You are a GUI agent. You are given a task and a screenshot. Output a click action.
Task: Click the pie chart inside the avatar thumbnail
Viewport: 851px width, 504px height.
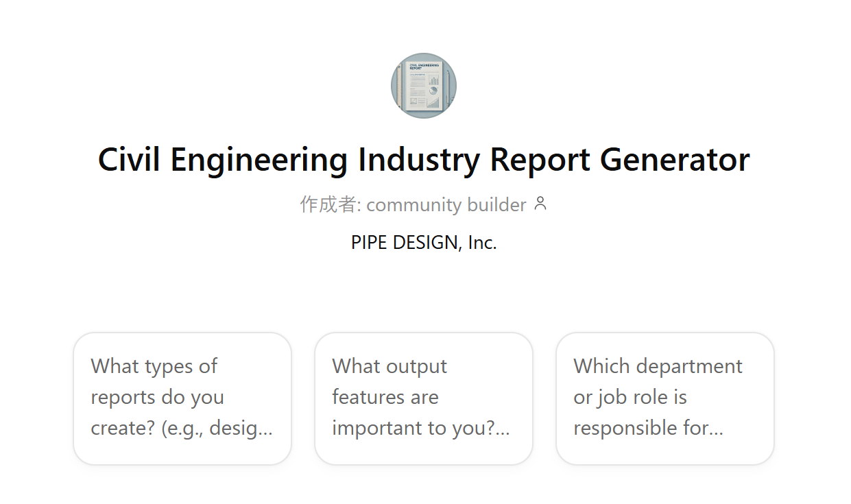433,90
